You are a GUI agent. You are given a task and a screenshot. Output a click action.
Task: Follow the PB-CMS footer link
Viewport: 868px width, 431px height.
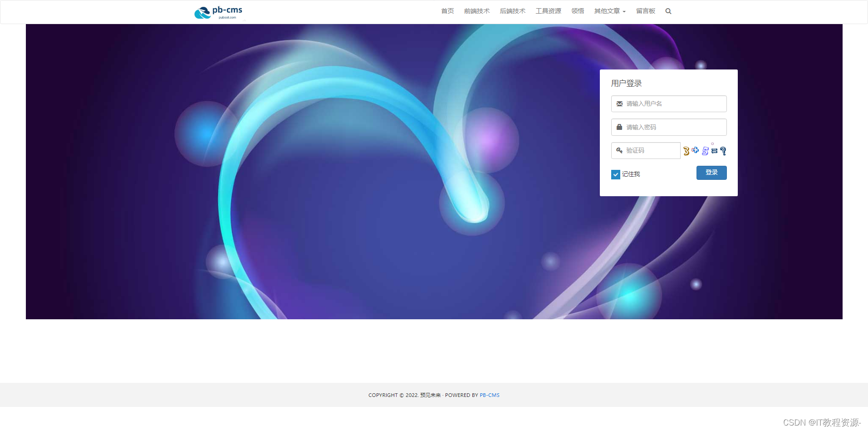[x=490, y=395]
